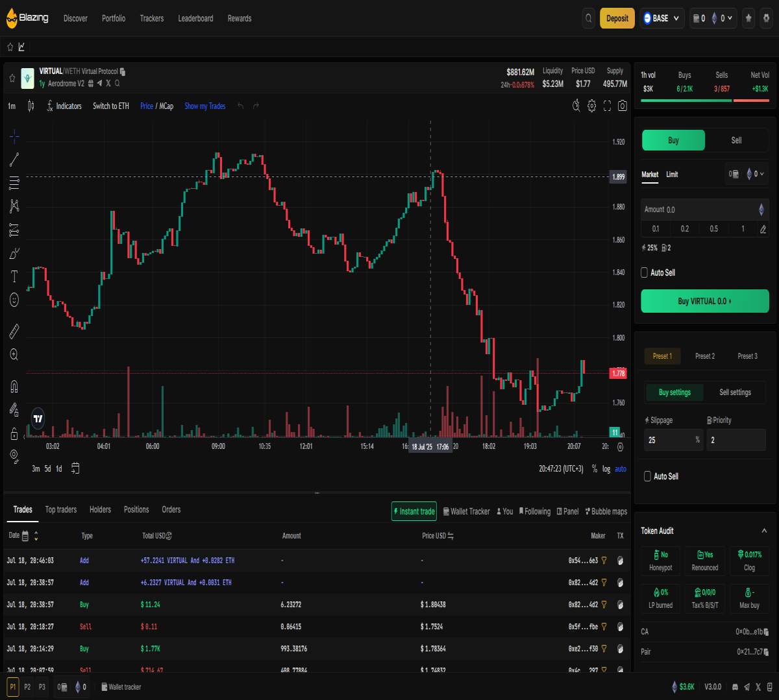Toggle stay in drawing mode
The image size is (779, 700).
pos(14,409)
